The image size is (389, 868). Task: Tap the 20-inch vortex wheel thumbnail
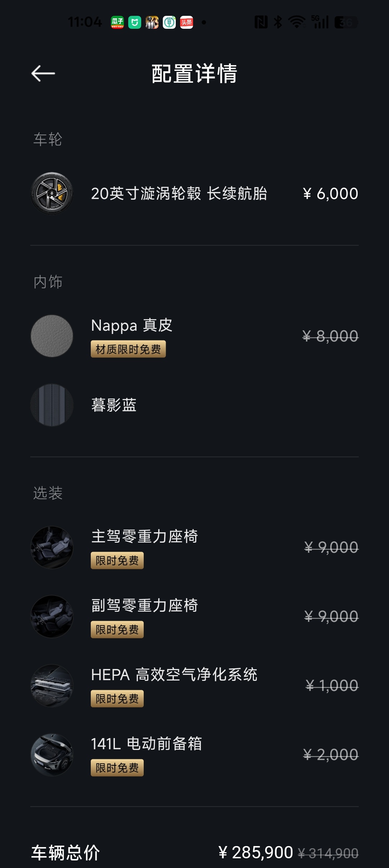pyautogui.click(x=52, y=194)
